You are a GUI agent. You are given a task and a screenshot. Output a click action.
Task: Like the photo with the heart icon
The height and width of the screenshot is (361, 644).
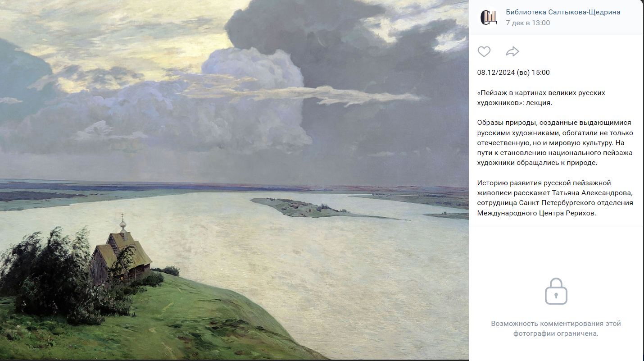(484, 51)
